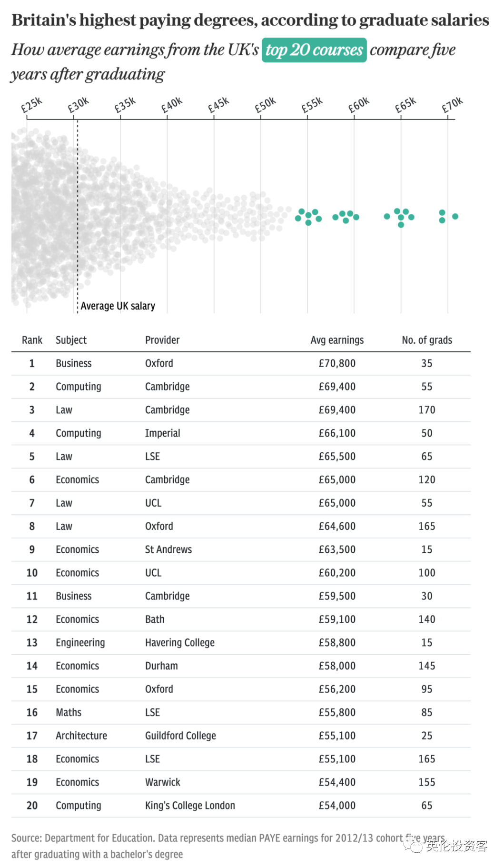
Task: Click the chart headline about highest paying degrees
Action: [250, 20]
